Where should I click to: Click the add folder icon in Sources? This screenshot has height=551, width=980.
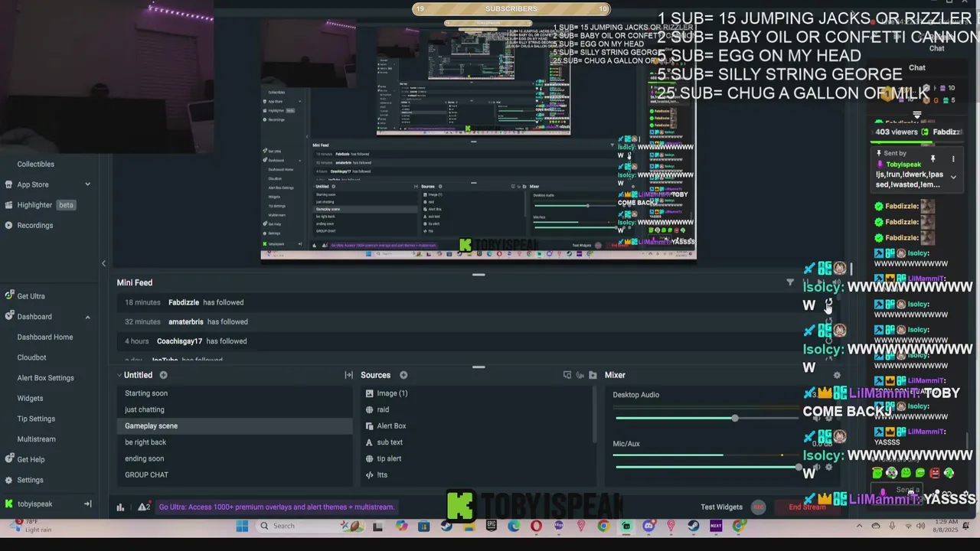593,375
